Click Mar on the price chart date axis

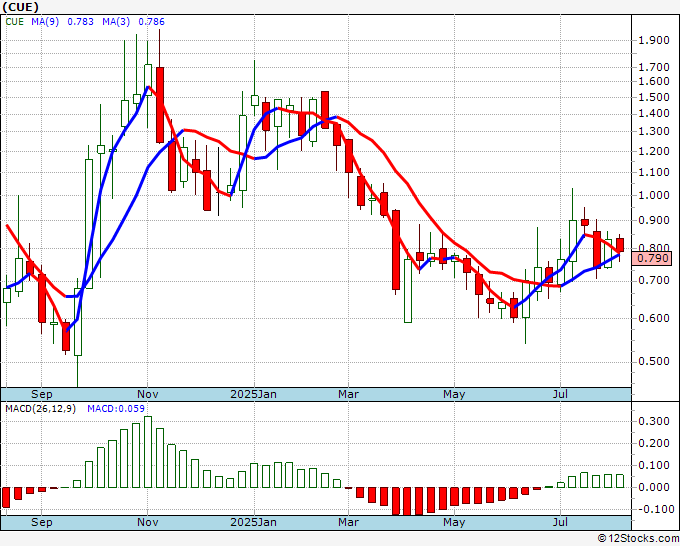point(349,394)
